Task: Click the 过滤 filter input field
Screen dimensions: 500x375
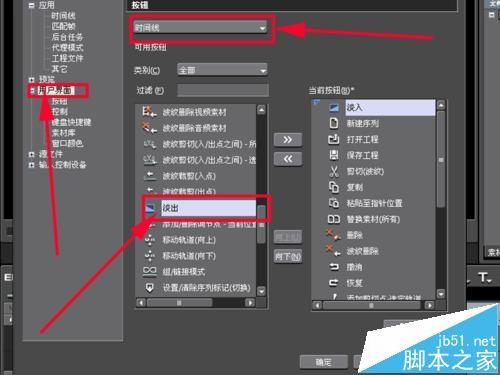Action: [223, 90]
